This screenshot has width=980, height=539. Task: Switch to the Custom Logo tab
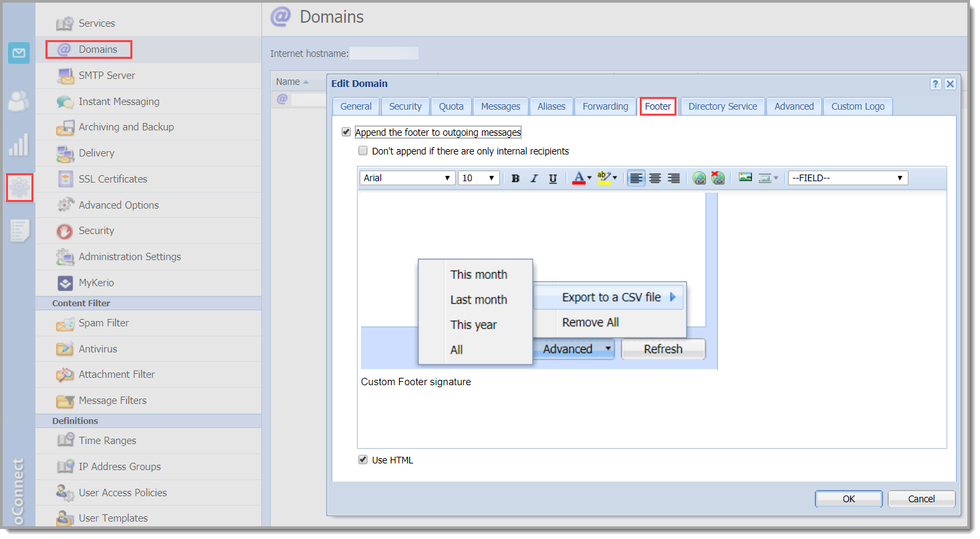coord(858,106)
